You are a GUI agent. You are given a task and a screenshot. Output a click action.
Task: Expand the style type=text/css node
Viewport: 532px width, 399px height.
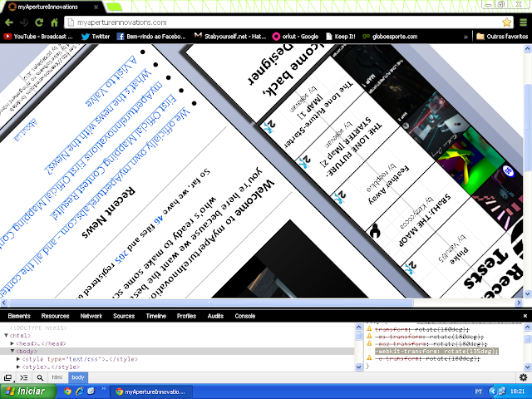point(18,359)
